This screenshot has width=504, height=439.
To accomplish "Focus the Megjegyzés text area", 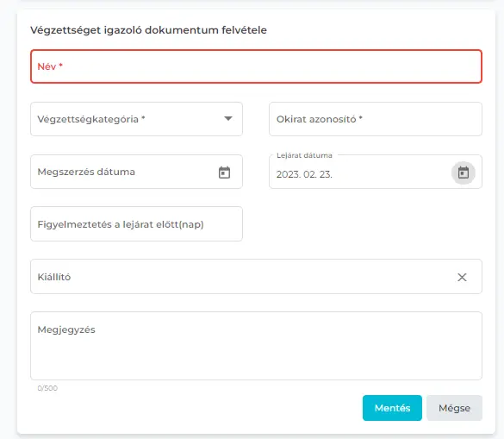I will pos(256,346).
